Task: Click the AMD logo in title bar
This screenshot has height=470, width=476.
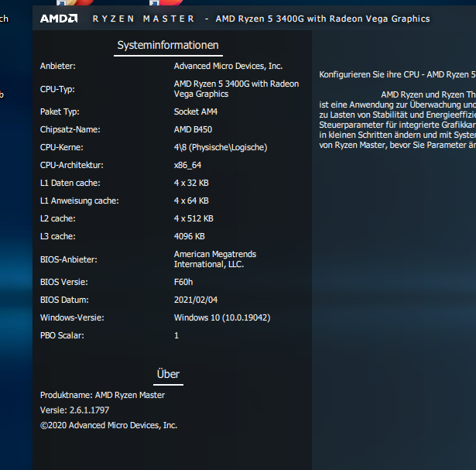Action: click(x=59, y=19)
